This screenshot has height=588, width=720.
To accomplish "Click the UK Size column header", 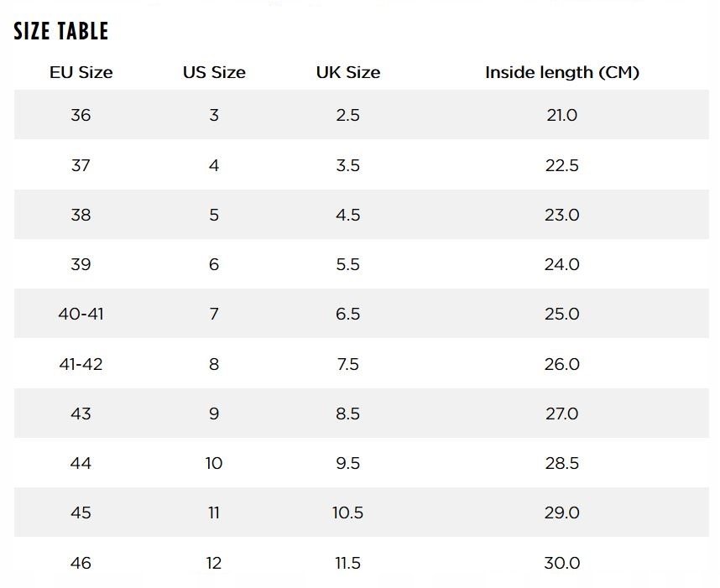I will 347,72.
